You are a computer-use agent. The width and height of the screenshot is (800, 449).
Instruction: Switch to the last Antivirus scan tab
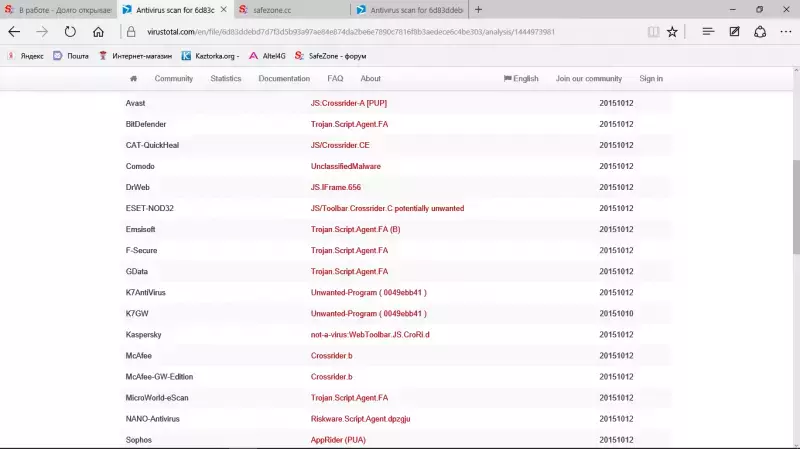[410, 10]
